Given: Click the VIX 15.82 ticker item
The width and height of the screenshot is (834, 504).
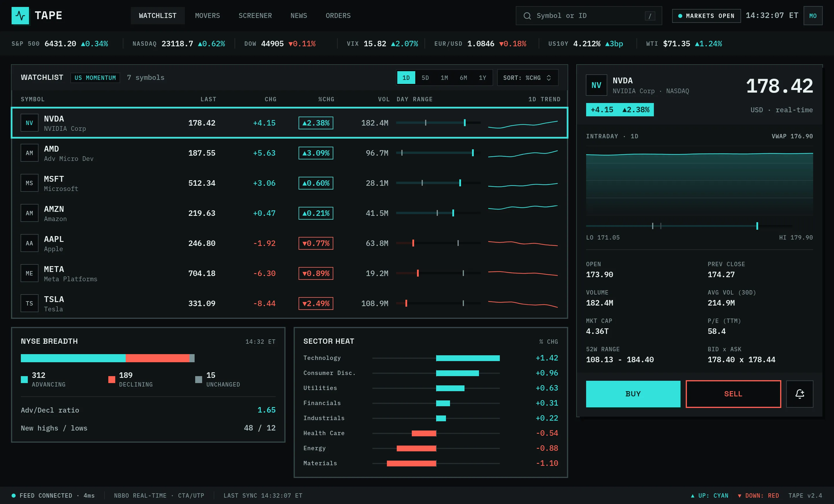Looking at the screenshot, I should click(382, 44).
